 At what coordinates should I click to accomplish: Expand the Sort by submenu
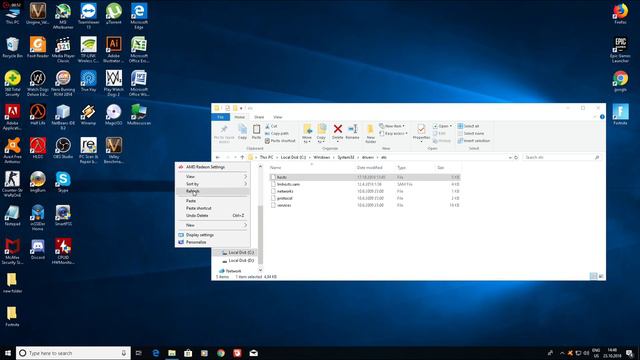coord(212,184)
